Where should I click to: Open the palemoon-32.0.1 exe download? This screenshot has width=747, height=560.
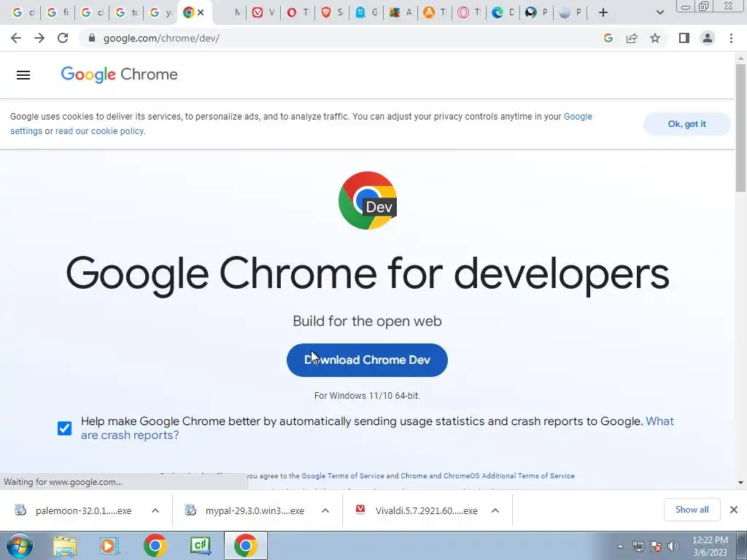coord(74,510)
